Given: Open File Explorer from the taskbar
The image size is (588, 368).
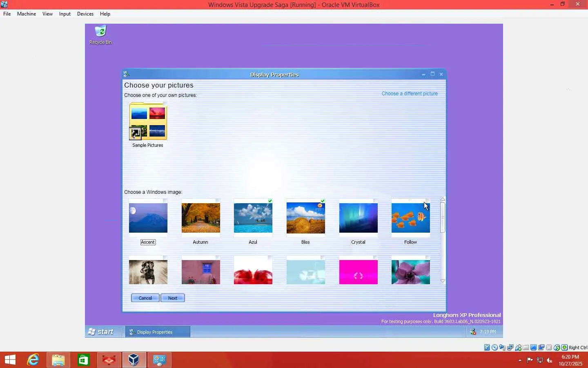Looking at the screenshot, I should 58,360.
